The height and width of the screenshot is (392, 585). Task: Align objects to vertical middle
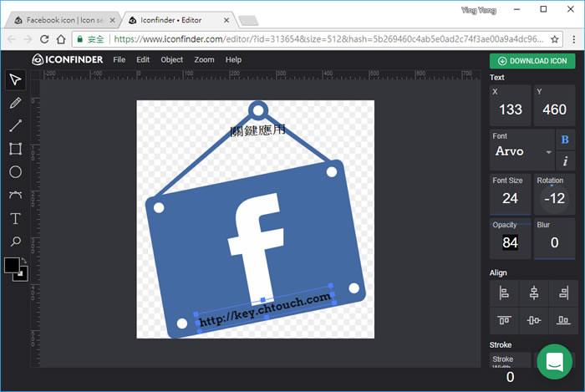(534, 320)
